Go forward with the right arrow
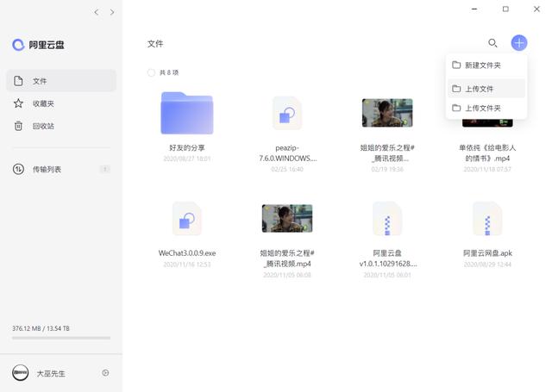 pyautogui.click(x=112, y=12)
